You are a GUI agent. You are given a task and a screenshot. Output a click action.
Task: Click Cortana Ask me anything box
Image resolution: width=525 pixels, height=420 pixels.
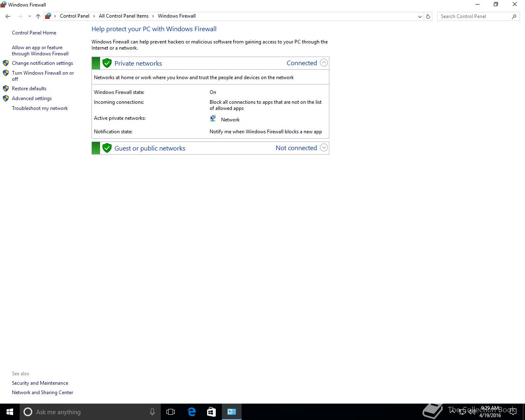(89, 412)
